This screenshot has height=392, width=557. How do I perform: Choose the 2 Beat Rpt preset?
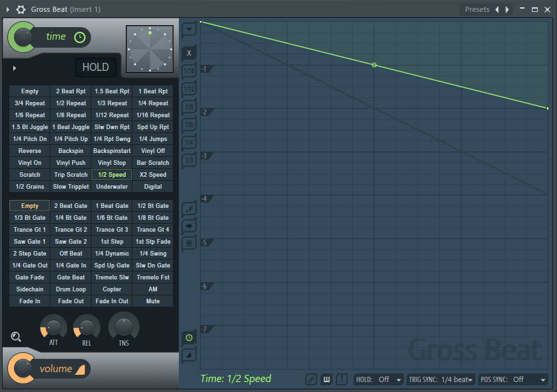71,91
